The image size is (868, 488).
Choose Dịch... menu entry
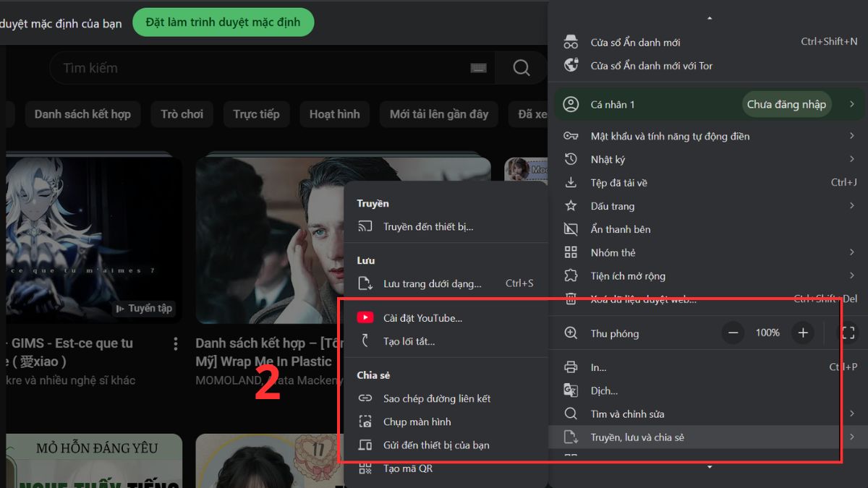[708, 390]
